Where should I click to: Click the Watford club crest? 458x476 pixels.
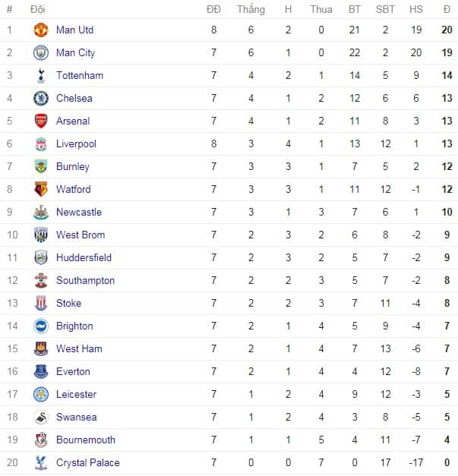click(41, 189)
